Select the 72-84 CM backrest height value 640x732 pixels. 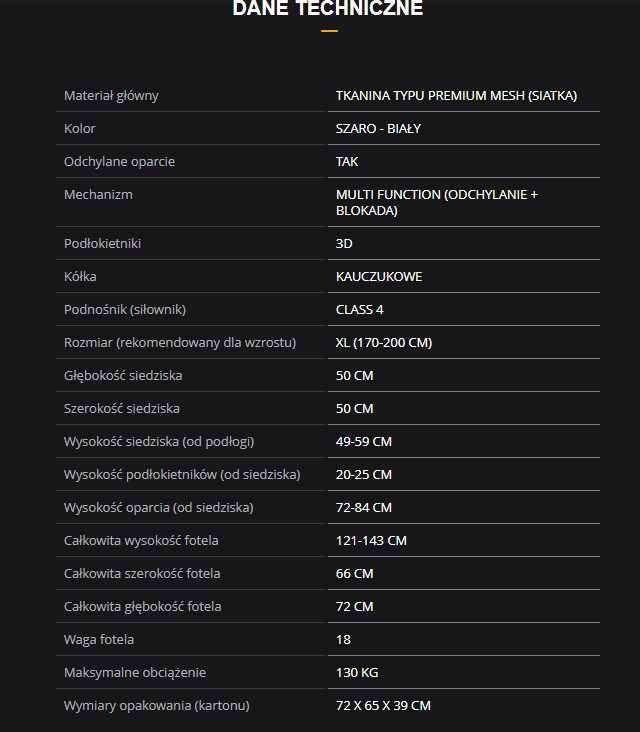(x=364, y=508)
